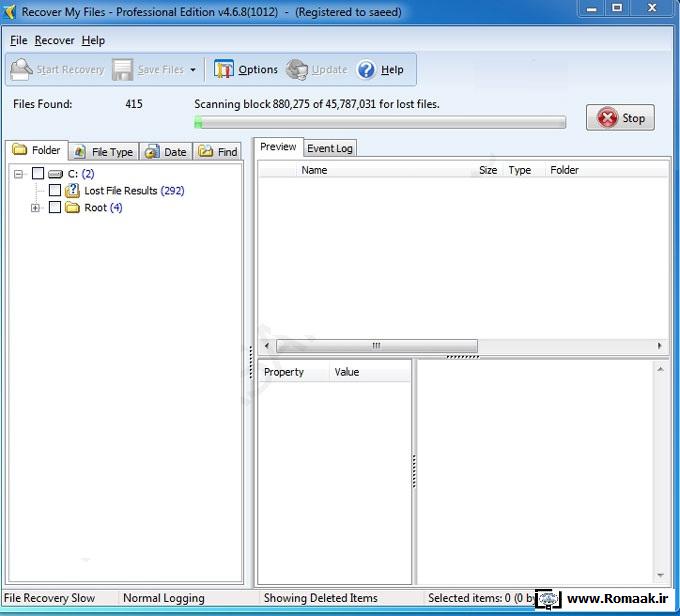Viewport: 680px width, 616px height.
Task: Click the red Stop cross icon
Action: (x=607, y=118)
